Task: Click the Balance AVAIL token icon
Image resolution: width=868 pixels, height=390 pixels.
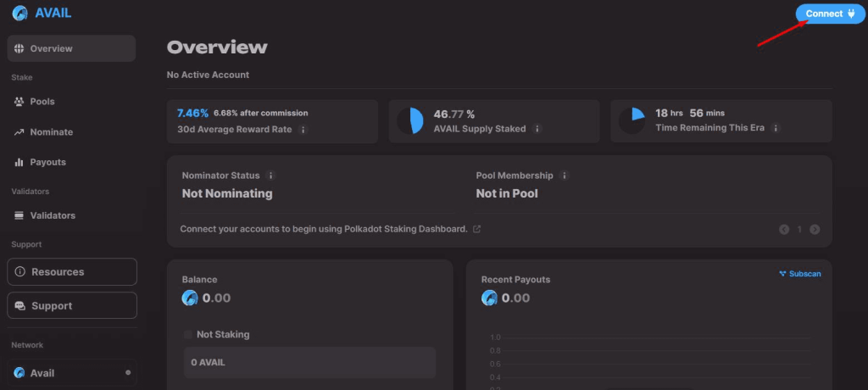Action: pos(190,298)
